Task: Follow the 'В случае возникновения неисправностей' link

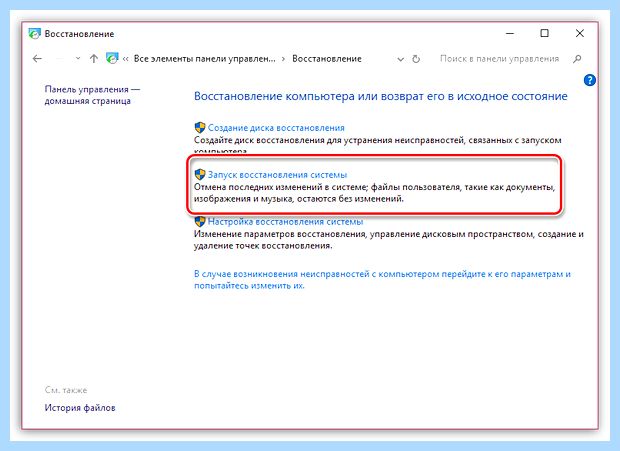Action: tap(382, 280)
